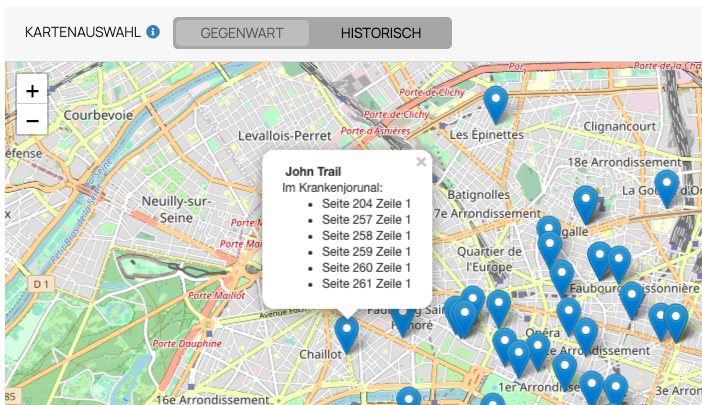Select 'Seite 259 Zeile 1' entry
The height and width of the screenshot is (405, 702).
pyautogui.click(x=366, y=252)
